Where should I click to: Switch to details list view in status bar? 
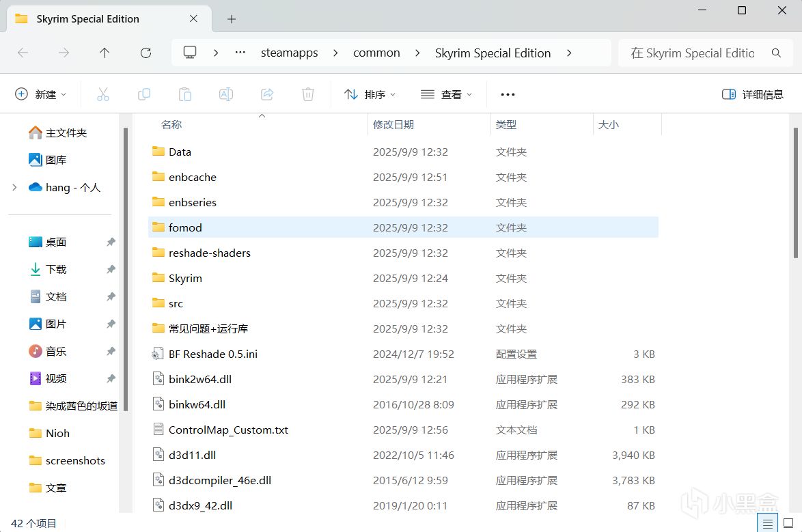tap(767, 523)
